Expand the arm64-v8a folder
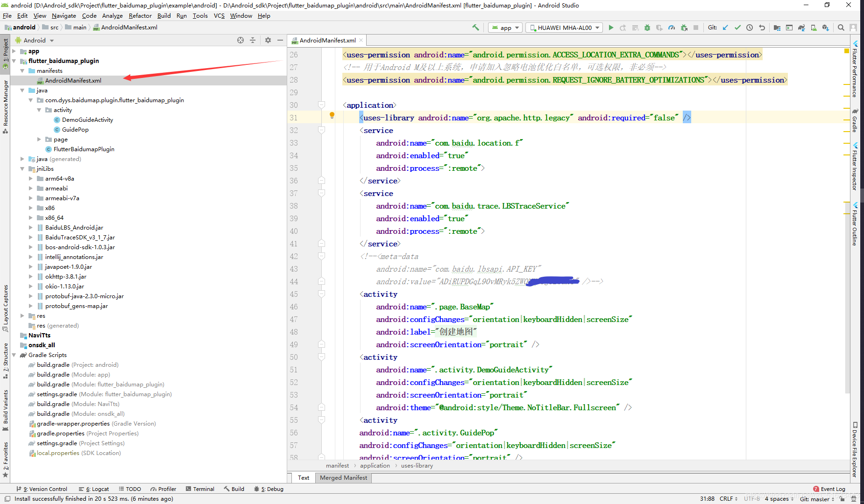This screenshot has width=864, height=504. point(31,178)
